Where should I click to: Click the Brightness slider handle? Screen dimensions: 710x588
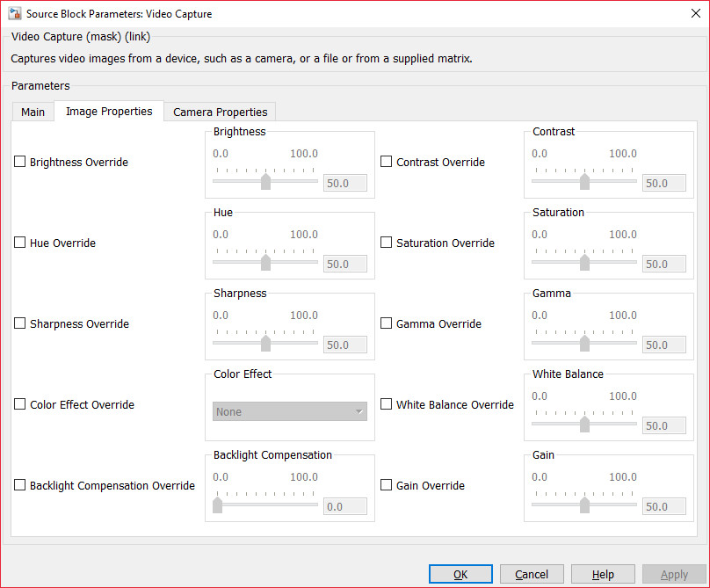265,182
